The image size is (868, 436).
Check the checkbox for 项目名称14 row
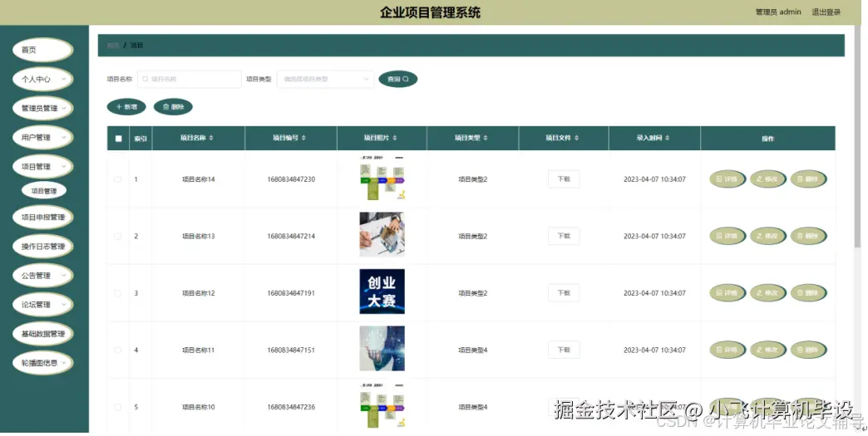(117, 179)
